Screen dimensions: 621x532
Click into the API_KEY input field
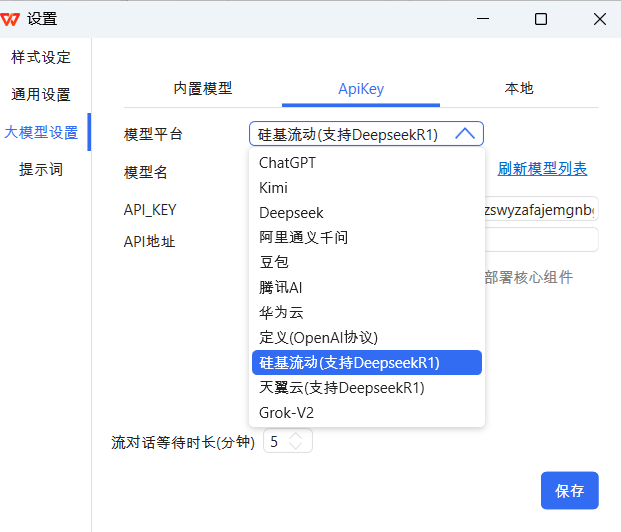tap(541, 209)
